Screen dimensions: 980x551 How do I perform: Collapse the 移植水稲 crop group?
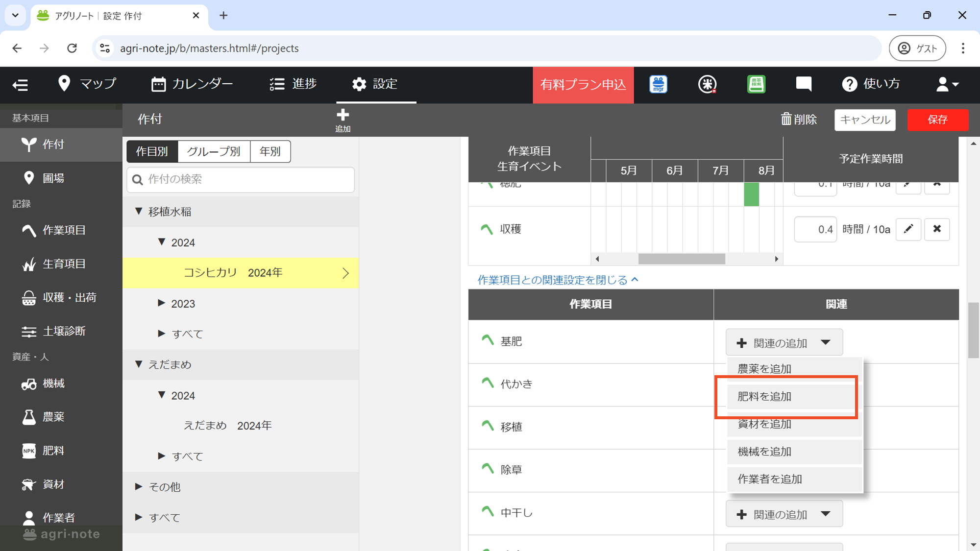[x=139, y=211]
